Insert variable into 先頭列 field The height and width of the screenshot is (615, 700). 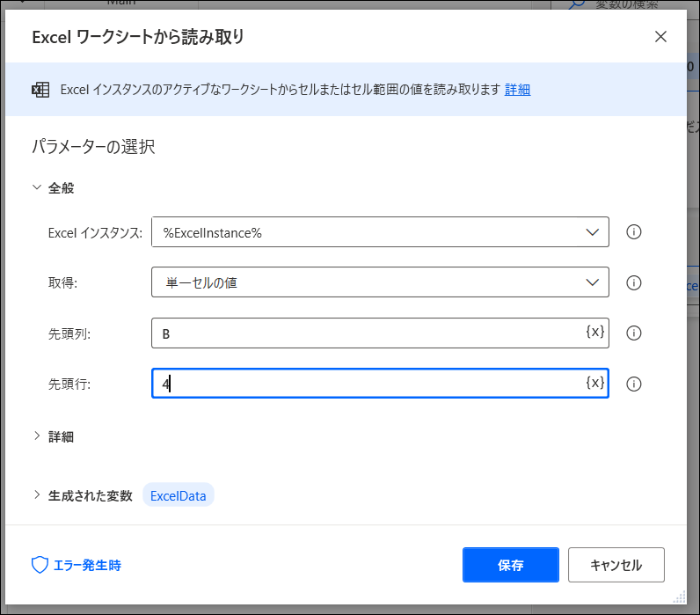point(595,332)
